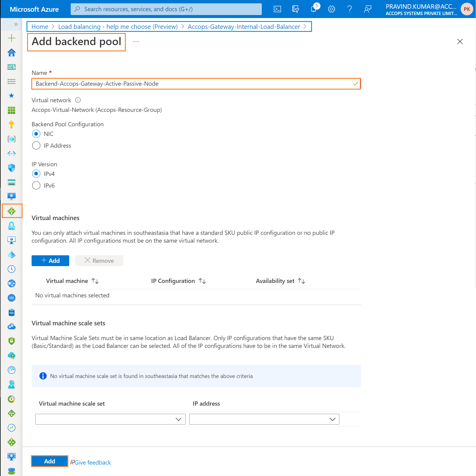Image resolution: width=476 pixels, height=476 pixels.
Task: Open Resource groups cube icon
Action: tap(11, 139)
